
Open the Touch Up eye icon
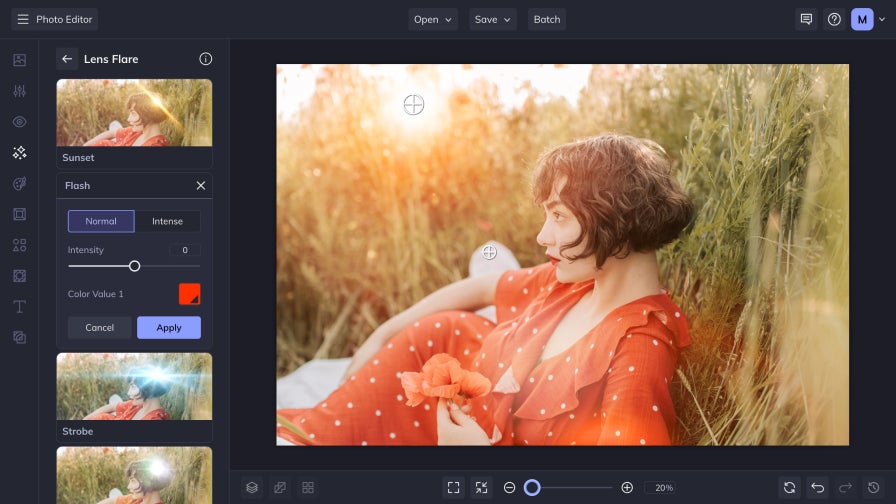[x=19, y=122]
